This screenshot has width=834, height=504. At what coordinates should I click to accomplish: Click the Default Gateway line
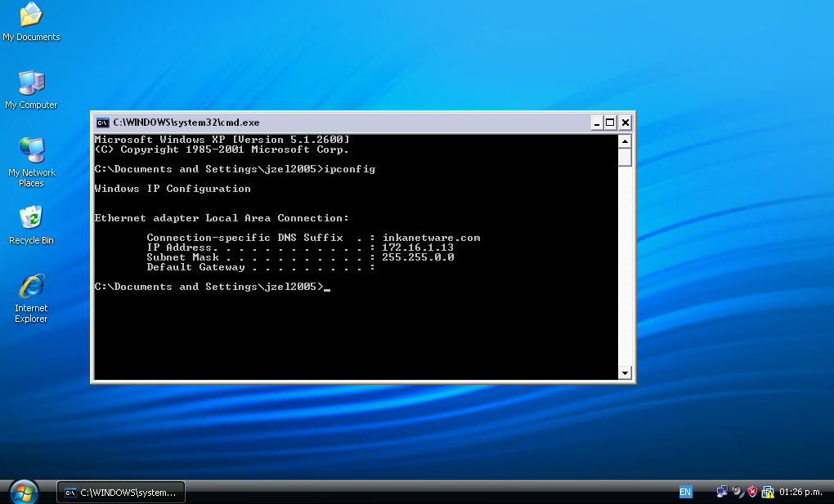261,267
